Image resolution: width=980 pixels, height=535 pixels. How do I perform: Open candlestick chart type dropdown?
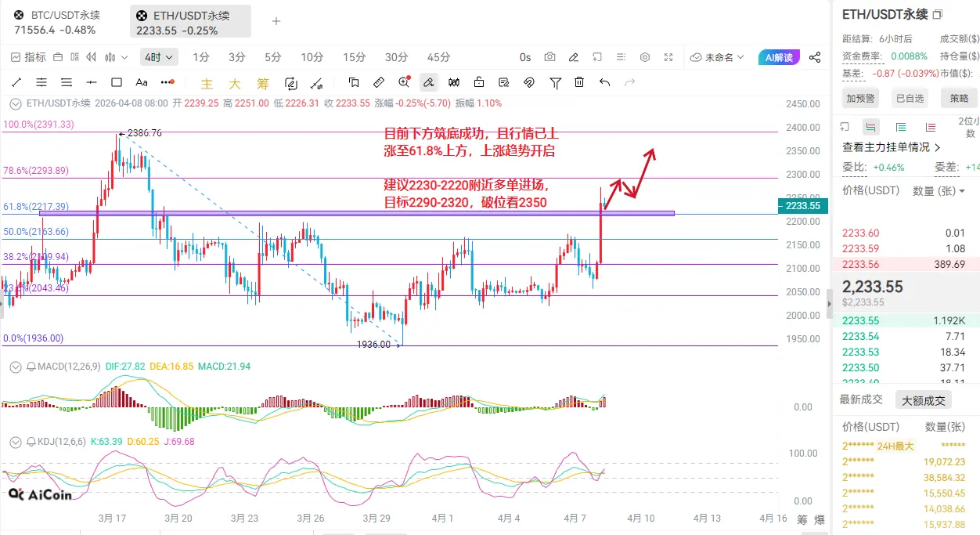pos(117,57)
